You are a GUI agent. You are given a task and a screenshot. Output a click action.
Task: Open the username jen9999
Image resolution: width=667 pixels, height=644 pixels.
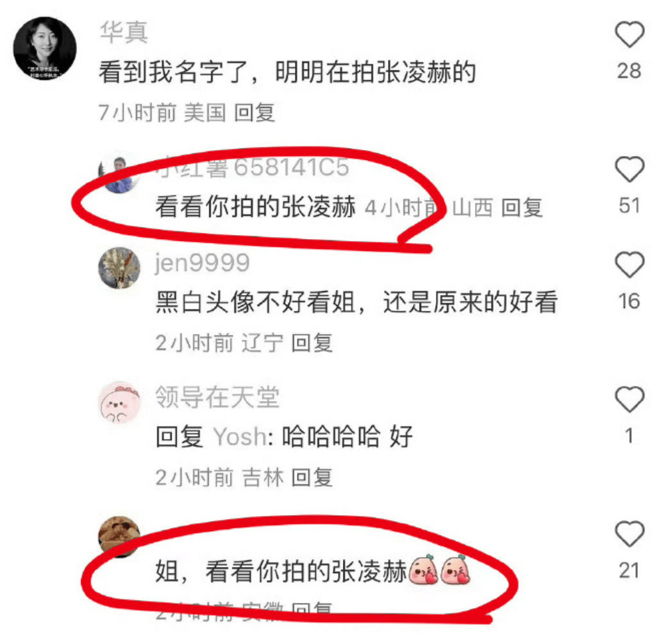pos(202,263)
